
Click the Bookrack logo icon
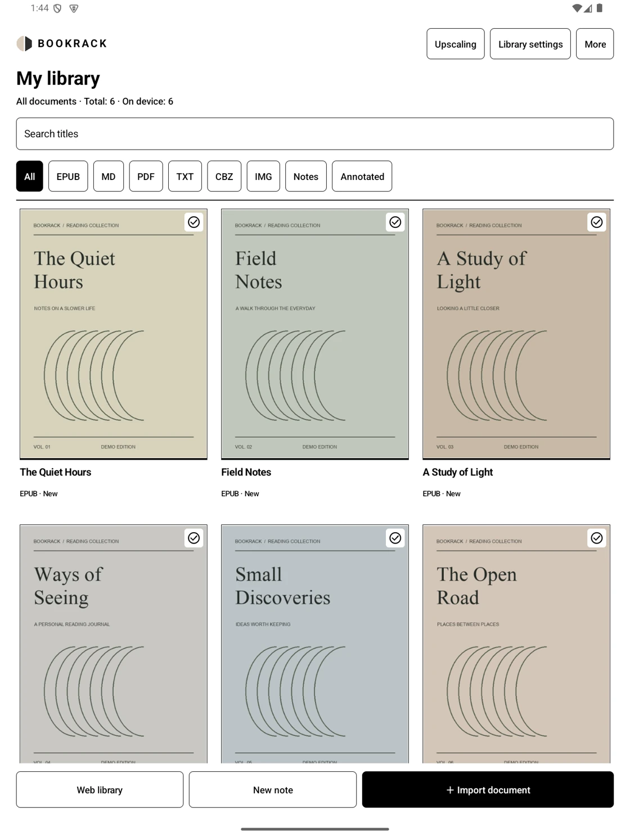pos(24,43)
